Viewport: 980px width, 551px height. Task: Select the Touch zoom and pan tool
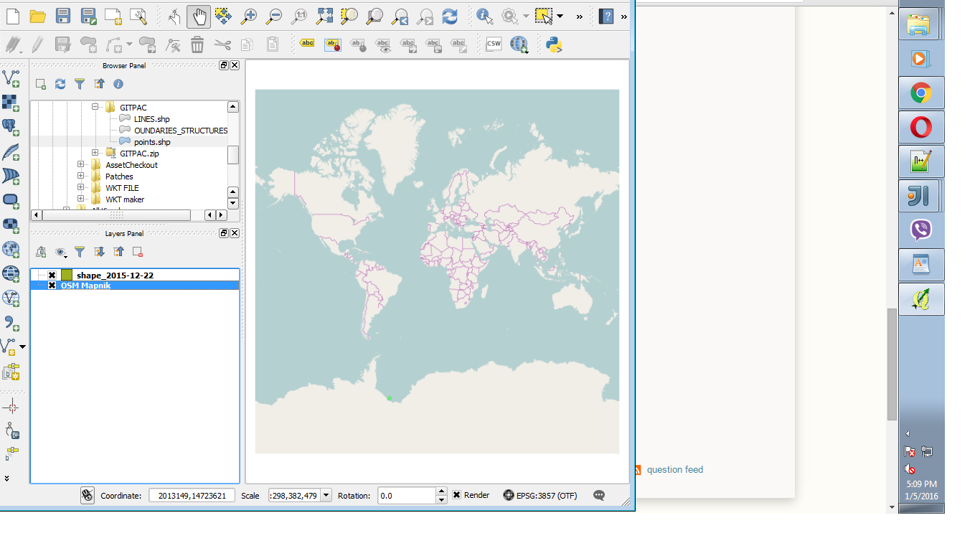pos(174,17)
